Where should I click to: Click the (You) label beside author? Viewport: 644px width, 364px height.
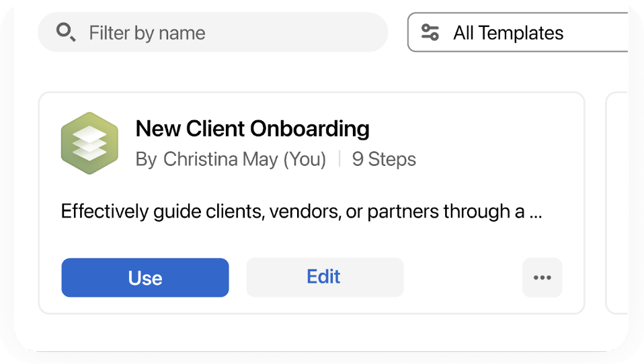coord(305,159)
